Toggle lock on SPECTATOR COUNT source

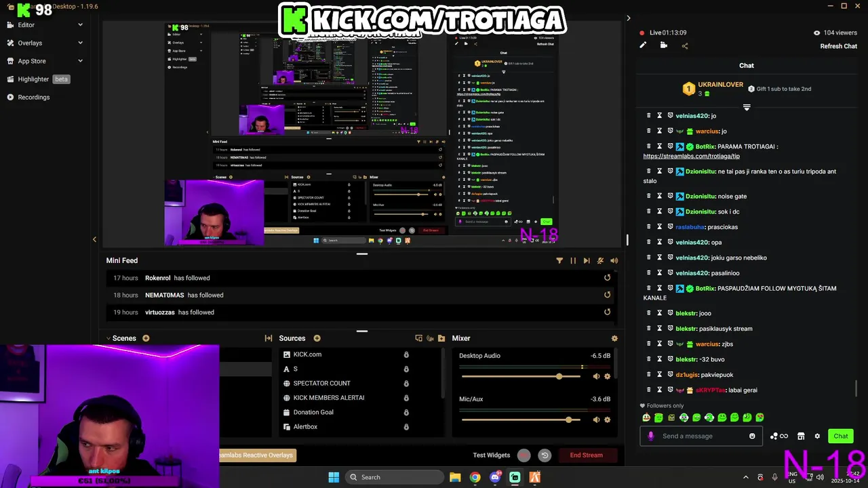click(x=406, y=384)
